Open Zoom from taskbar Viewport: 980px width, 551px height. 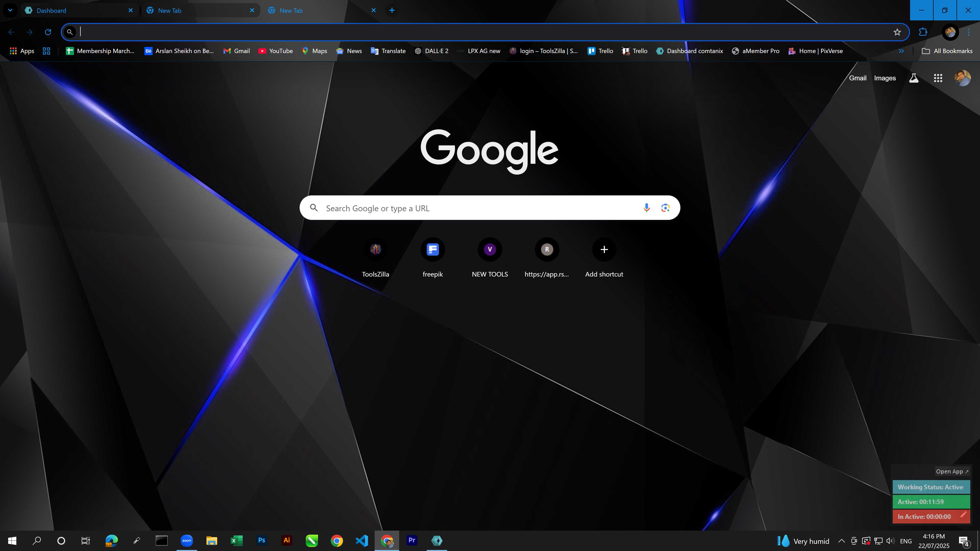[x=186, y=540]
